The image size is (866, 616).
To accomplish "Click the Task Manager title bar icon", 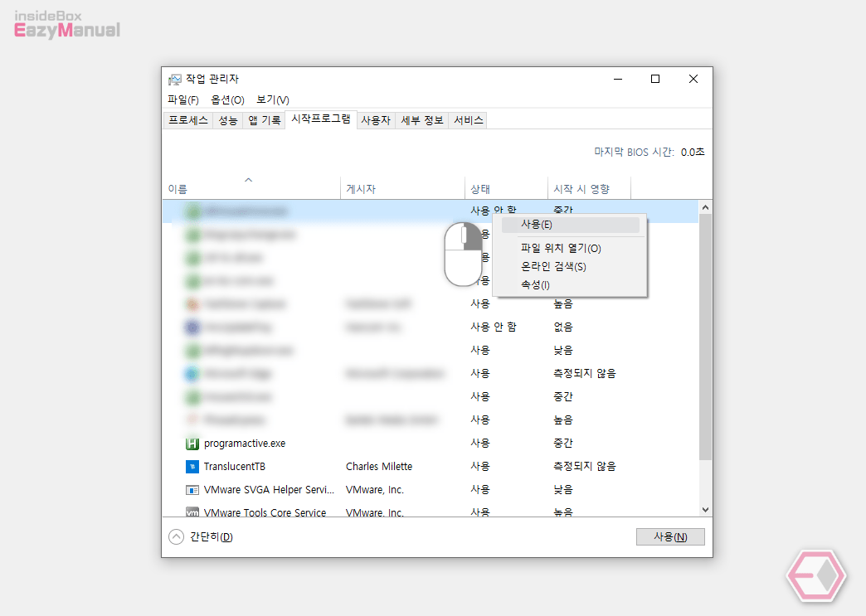I will (x=174, y=80).
